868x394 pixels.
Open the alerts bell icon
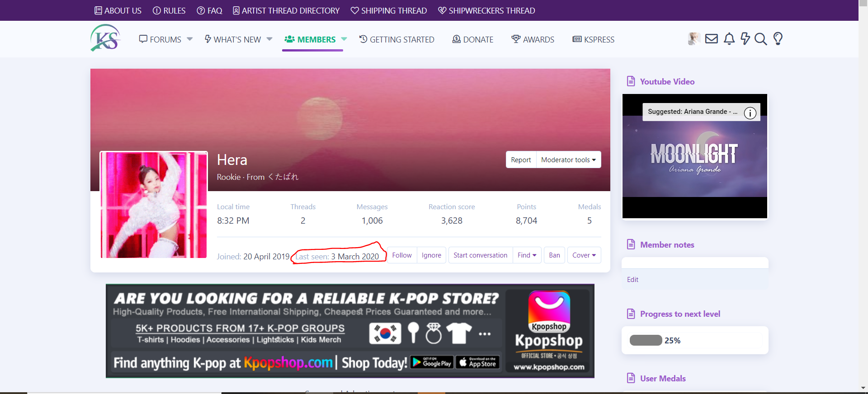click(x=729, y=39)
